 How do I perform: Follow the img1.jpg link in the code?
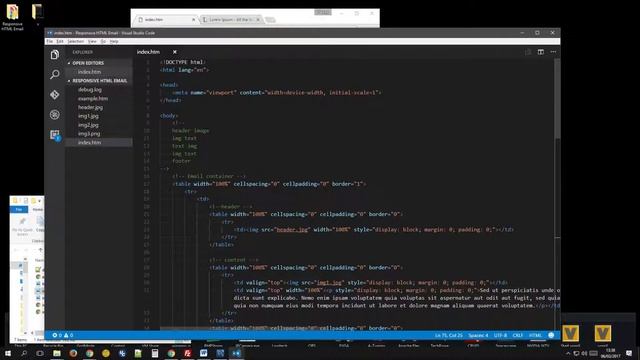click(329, 282)
